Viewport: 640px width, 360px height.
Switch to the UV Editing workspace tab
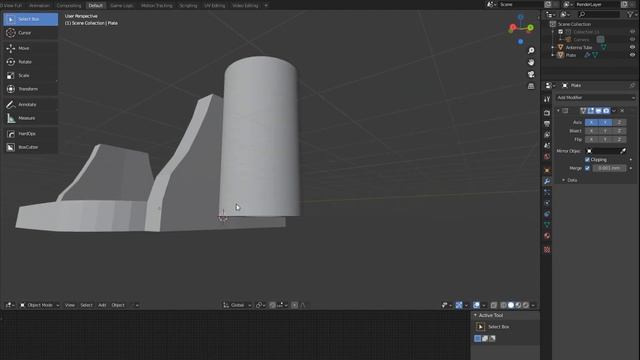click(214, 6)
